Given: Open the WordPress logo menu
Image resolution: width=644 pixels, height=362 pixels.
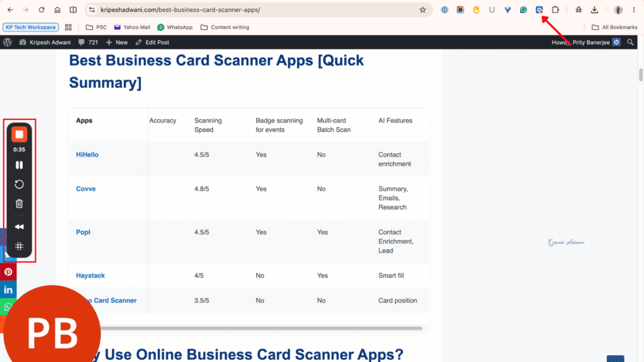Looking at the screenshot, I should (8, 42).
